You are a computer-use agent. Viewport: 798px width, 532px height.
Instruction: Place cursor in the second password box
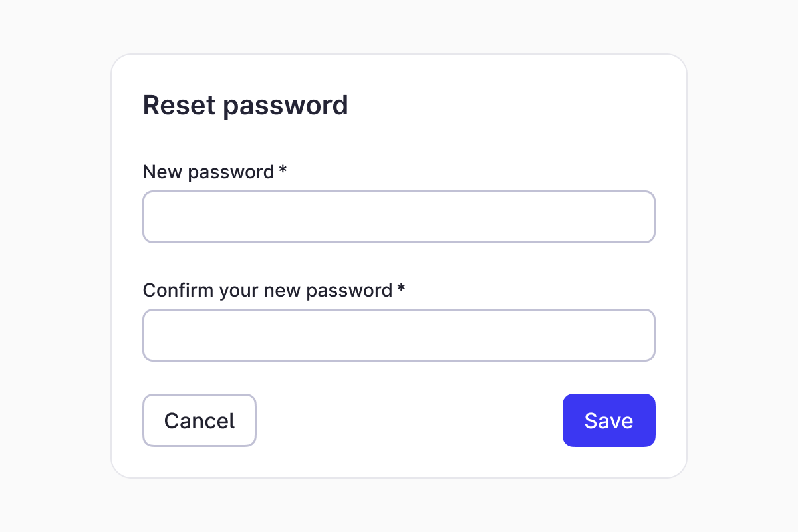[x=399, y=335]
